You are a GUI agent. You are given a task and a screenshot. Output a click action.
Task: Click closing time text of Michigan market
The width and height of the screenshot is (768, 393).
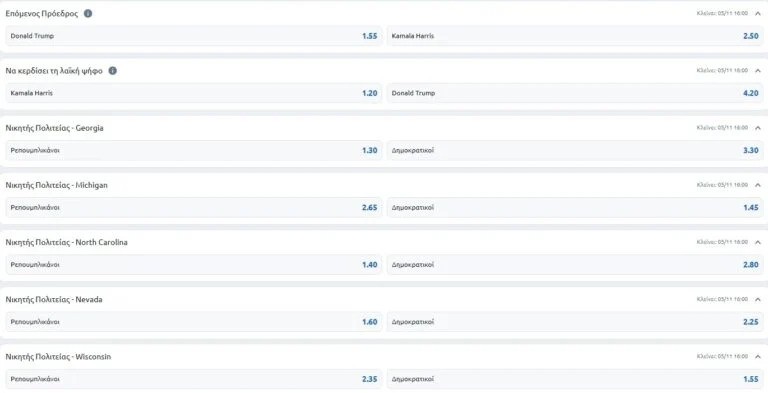pyautogui.click(x=722, y=185)
